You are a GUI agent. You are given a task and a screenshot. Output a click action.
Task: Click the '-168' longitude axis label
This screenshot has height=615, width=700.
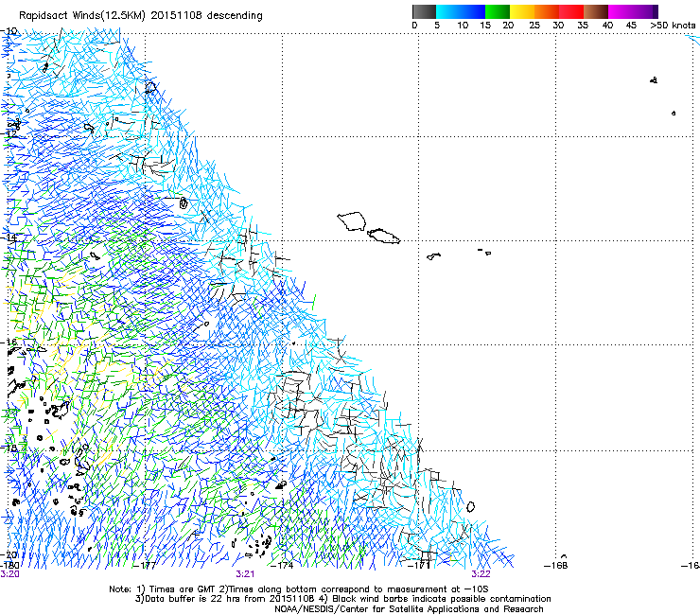point(556,566)
